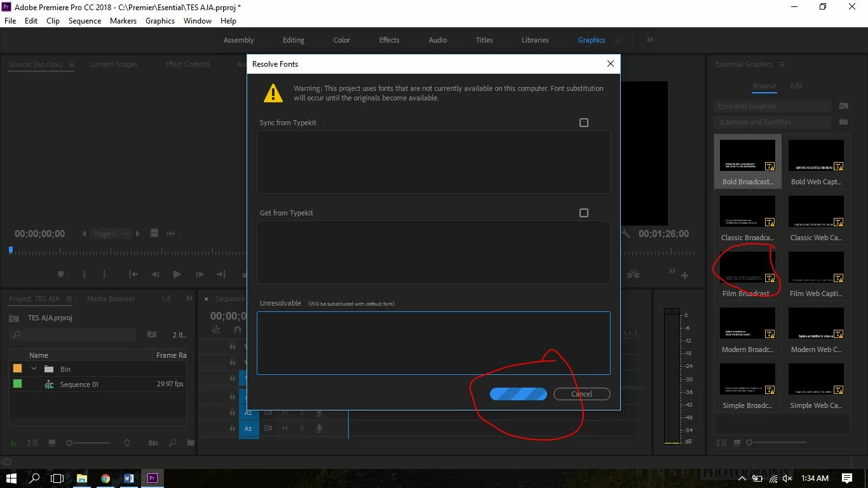Click the blue striped progress button
Viewport: 868px width, 488px height.
click(x=519, y=394)
